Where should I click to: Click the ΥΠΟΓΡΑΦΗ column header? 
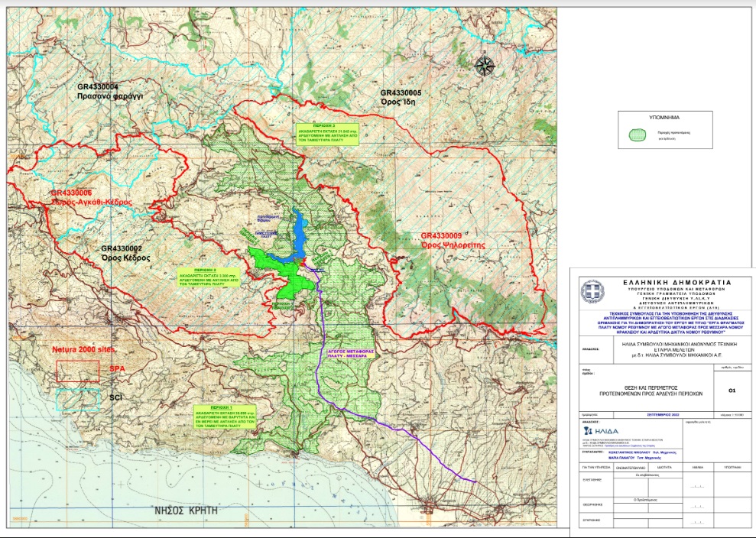coord(732,468)
